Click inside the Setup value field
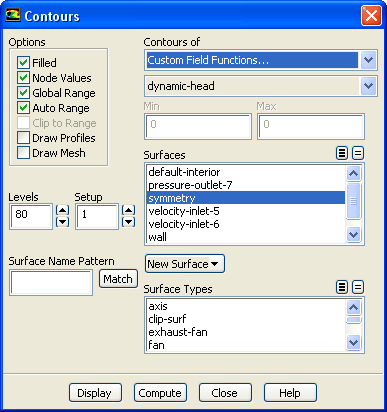 pyautogui.click(x=97, y=216)
